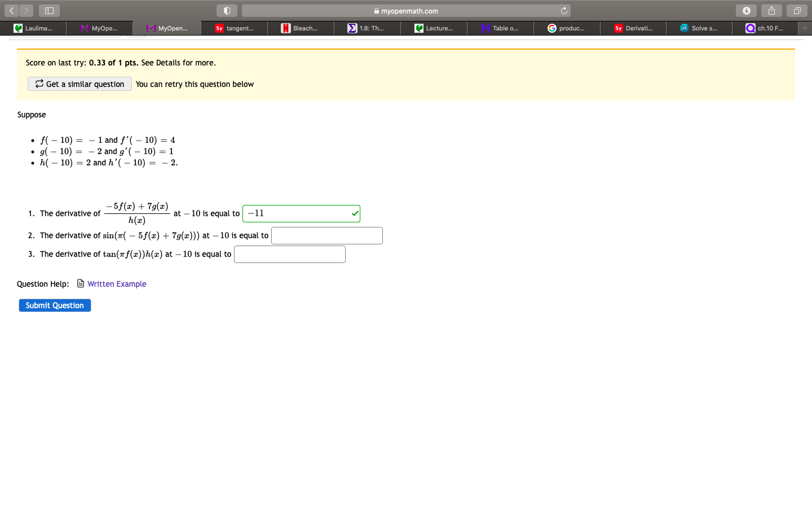Click the fraction expression in question 1

[x=137, y=213]
